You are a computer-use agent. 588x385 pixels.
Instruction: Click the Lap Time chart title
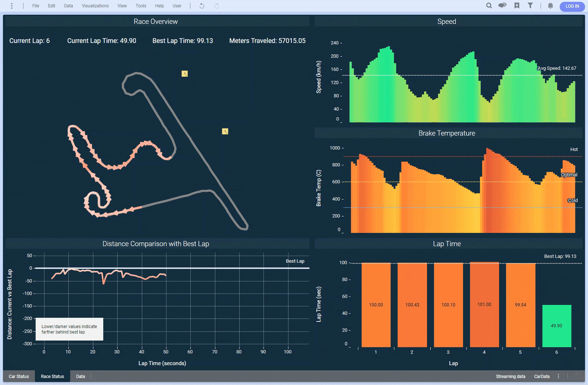tap(447, 244)
